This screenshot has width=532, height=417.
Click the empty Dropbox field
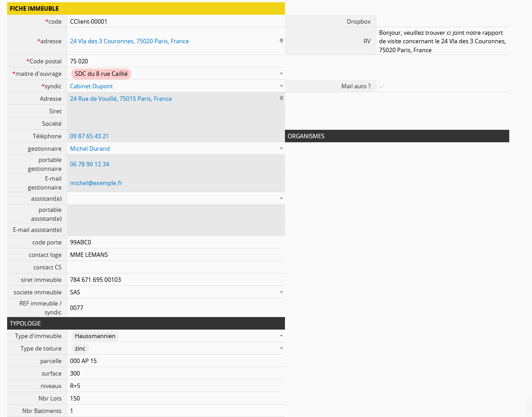pos(442,21)
